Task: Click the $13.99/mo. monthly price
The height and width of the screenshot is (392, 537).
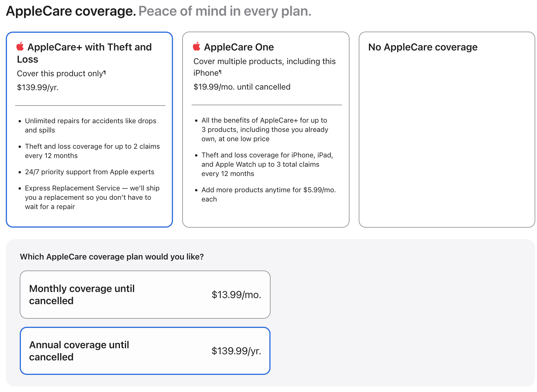Action: [x=236, y=295]
